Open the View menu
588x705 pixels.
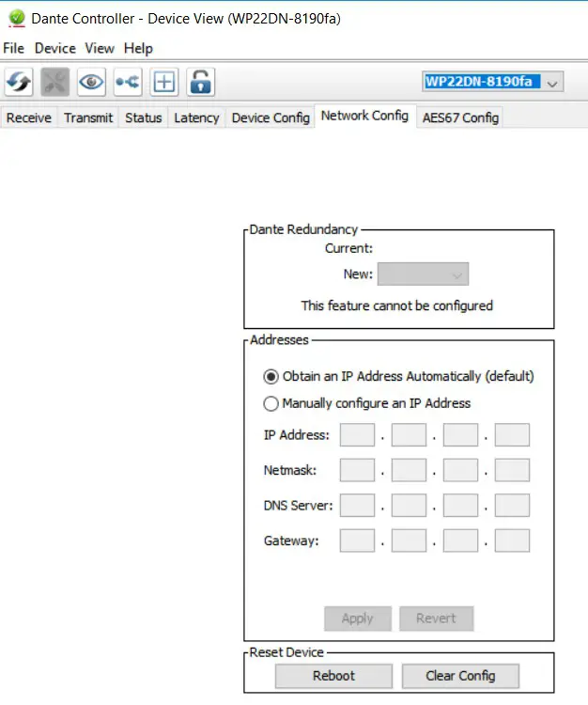click(100, 48)
